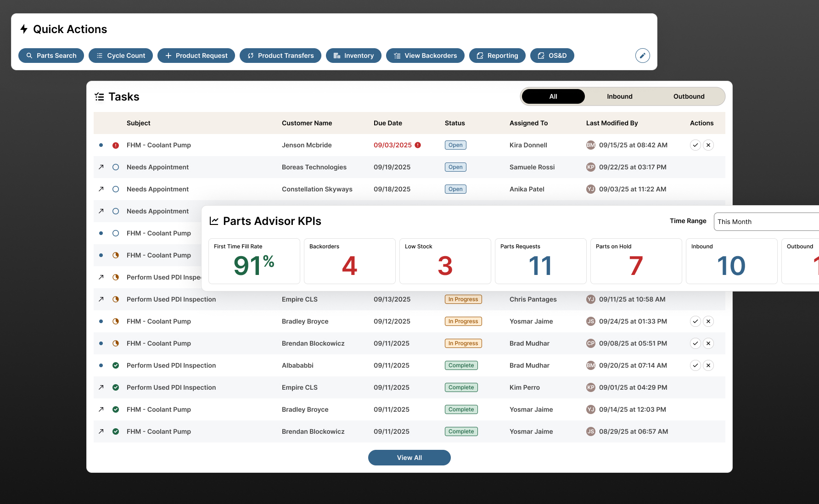Screen dimensions: 819x504
Task: Click BM avatar on 09/15/25 modified entry
Action: 591,145
